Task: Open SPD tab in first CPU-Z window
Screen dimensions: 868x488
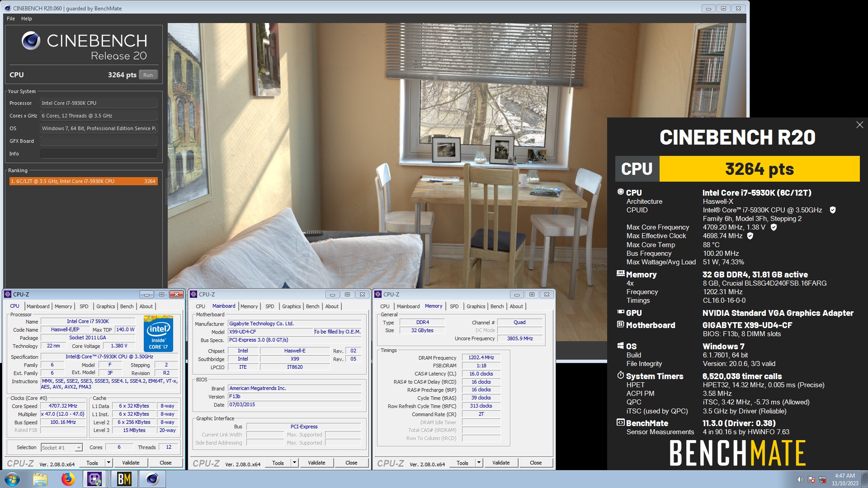Action: coord(84,306)
